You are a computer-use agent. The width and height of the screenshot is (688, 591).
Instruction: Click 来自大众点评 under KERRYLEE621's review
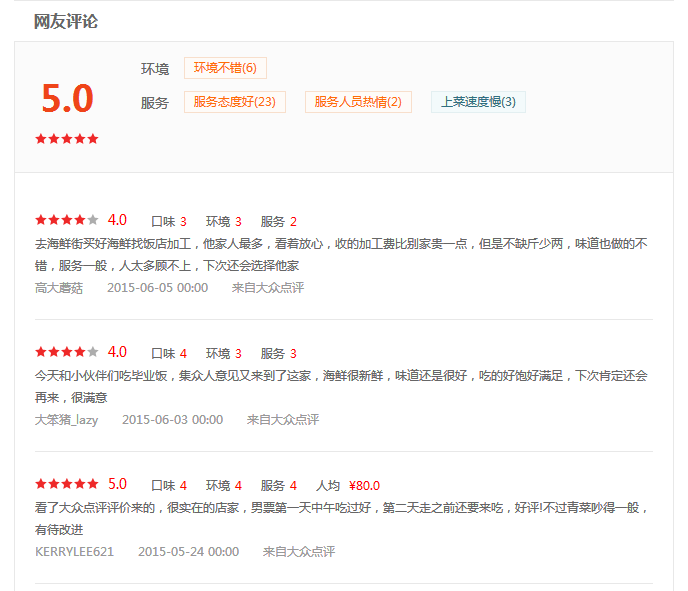pos(299,552)
